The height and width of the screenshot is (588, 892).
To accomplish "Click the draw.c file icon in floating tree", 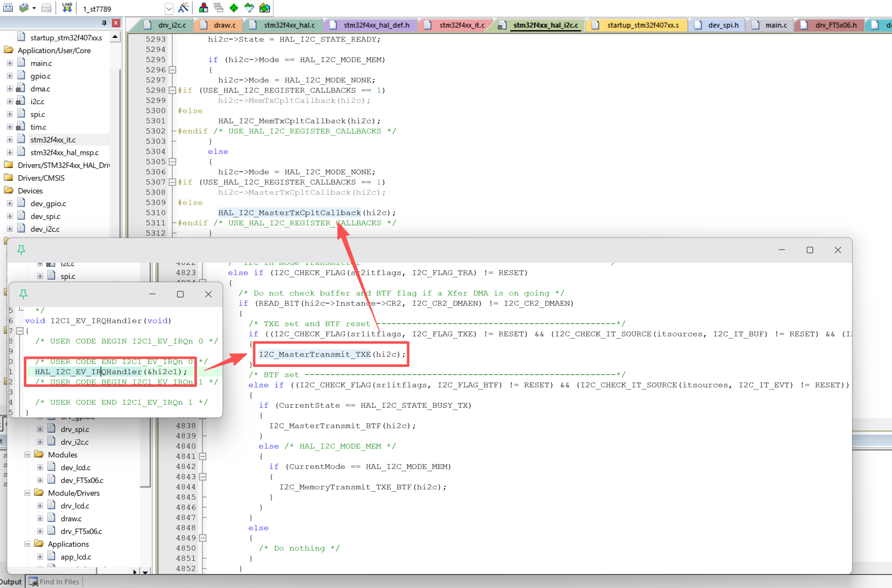I will pos(51,518).
